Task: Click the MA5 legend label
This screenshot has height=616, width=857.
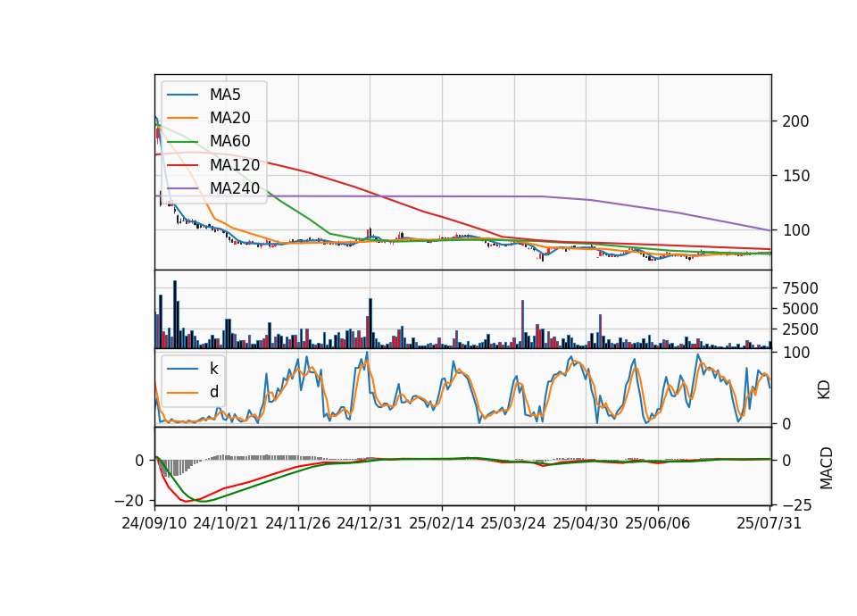Action: coord(225,95)
